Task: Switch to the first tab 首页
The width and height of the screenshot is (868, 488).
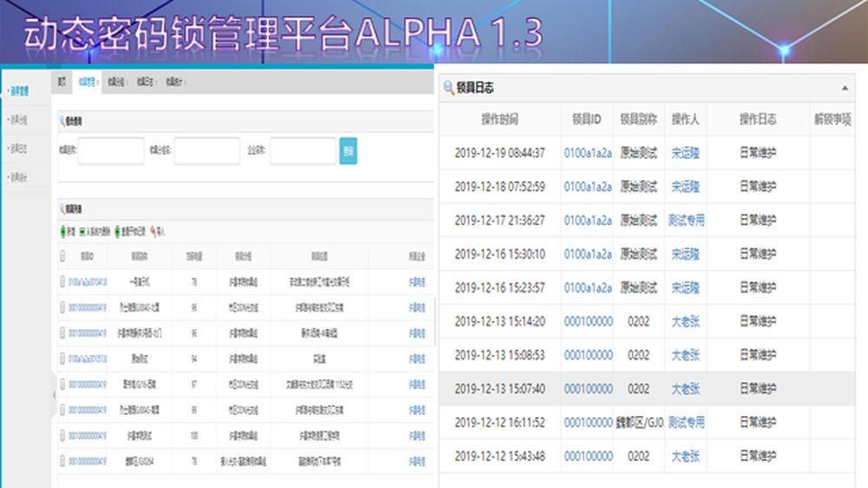Action: [62, 82]
